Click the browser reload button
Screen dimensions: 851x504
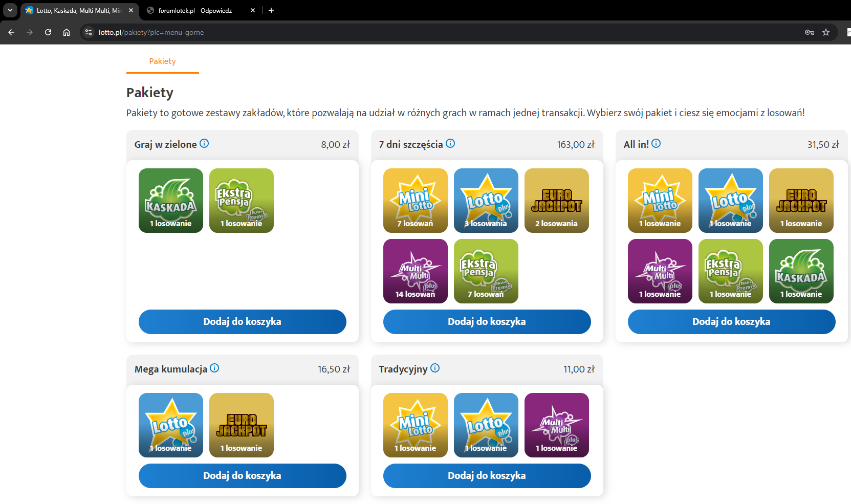48,32
